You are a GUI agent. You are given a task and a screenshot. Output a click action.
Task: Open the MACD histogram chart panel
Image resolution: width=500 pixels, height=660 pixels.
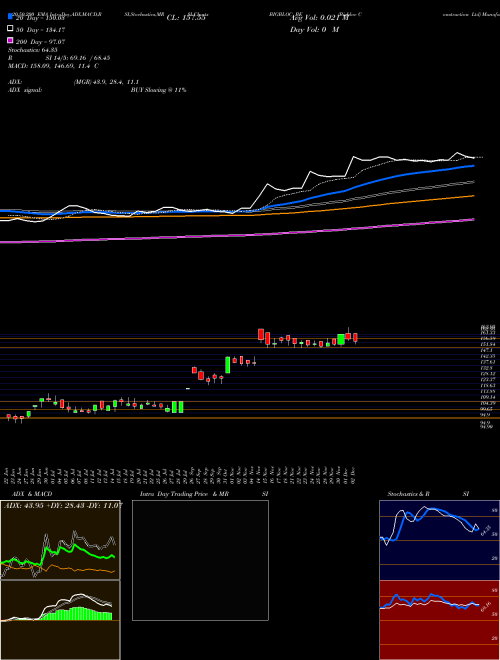coord(60,620)
